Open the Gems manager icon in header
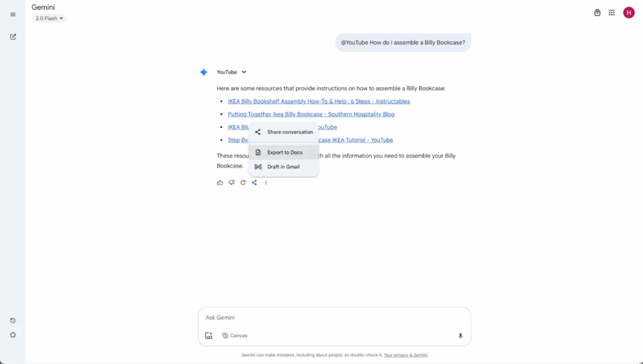 597,13
